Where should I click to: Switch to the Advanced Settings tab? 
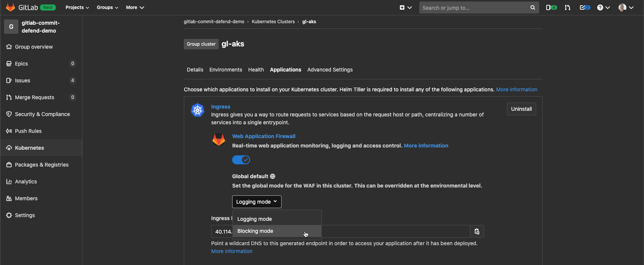tap(330, 70)
